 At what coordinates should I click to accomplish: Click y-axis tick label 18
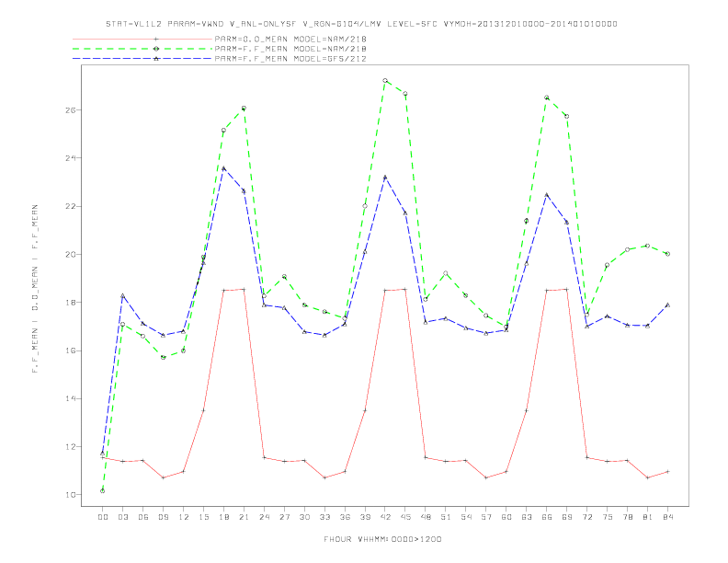(71, 303)
